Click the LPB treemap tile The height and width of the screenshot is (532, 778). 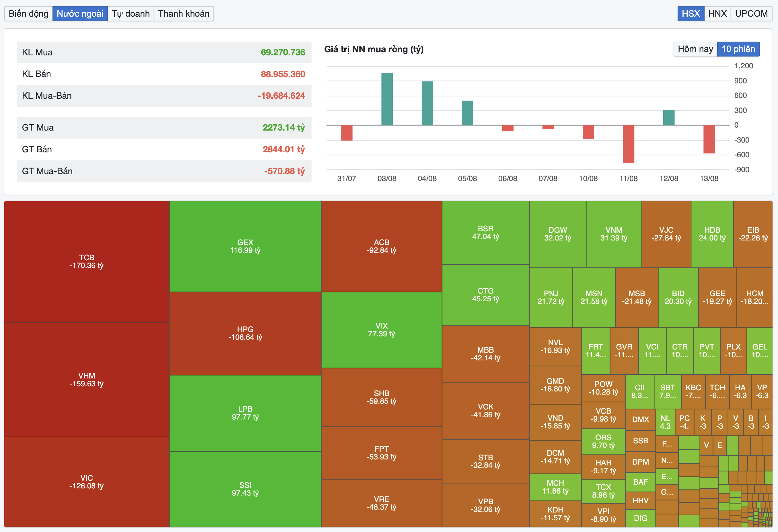click(x=245, y=413)
